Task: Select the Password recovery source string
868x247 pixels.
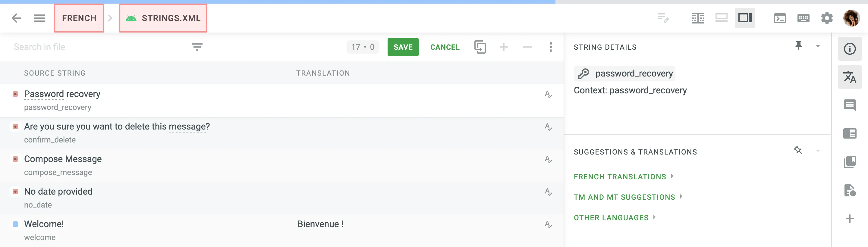Action: (x=62, y=94)
